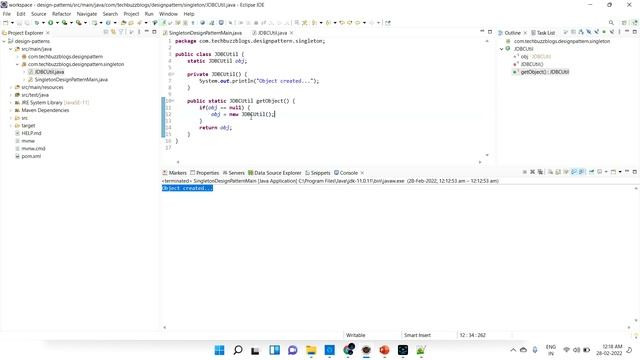Toggle Show Console on standard output
Image resolution: width=640 pixels, height=360 pixels.
(573, 172)
